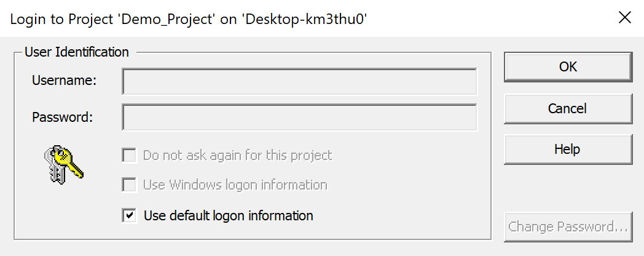Click the 'Do not ask again for this project' text
This screenshot has height=256, width=644.
(x=237, y=155)
